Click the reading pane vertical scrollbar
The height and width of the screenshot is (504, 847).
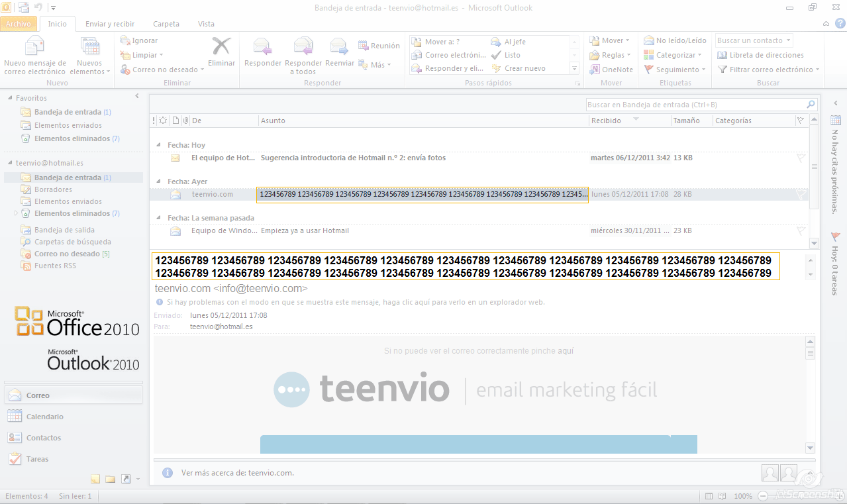click(810, 395)
